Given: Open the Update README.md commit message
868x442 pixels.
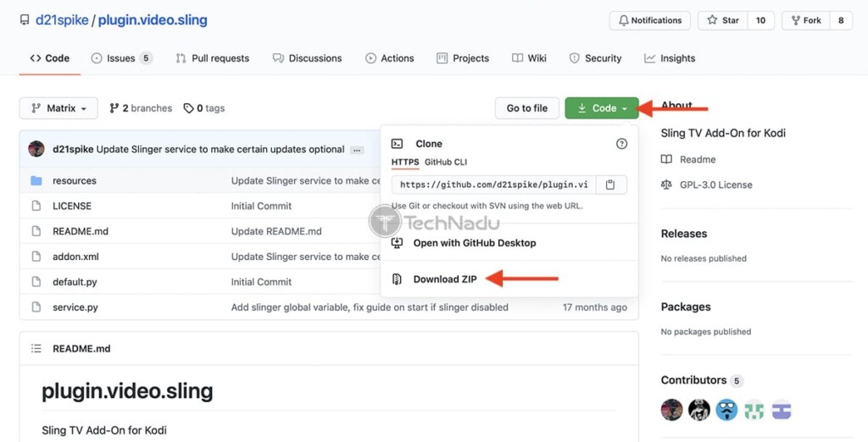Looking at the screenshot, I should coord(276,231).
